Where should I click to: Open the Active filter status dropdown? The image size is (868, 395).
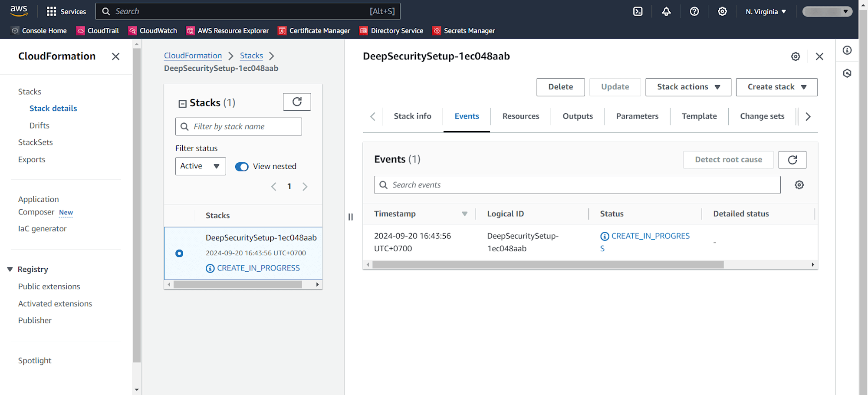pyautogui.click(x=201, y=166)
